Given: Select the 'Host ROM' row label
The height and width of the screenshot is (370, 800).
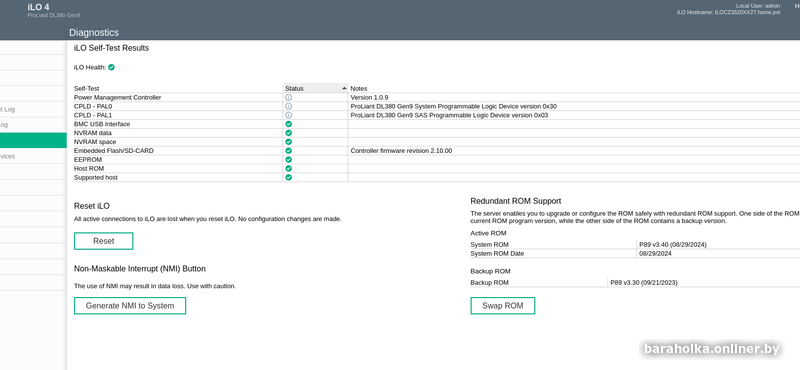Looking at the screenshot, I should click(88, 168).
